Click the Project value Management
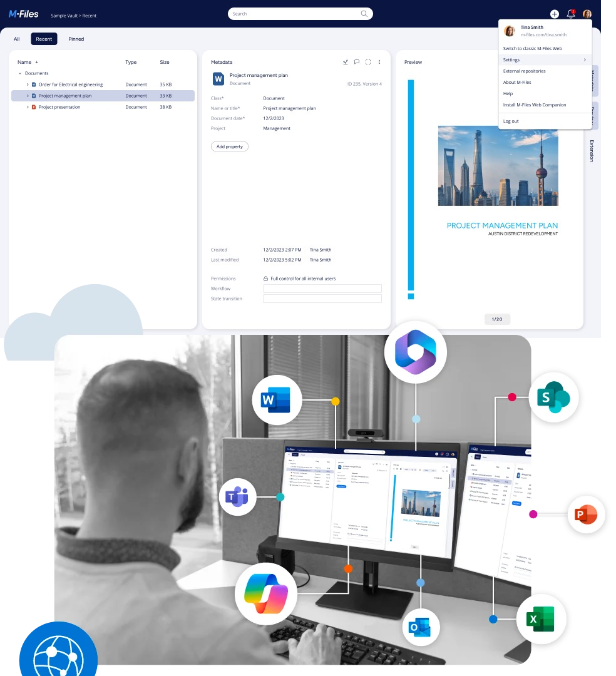 pos(277,128)
